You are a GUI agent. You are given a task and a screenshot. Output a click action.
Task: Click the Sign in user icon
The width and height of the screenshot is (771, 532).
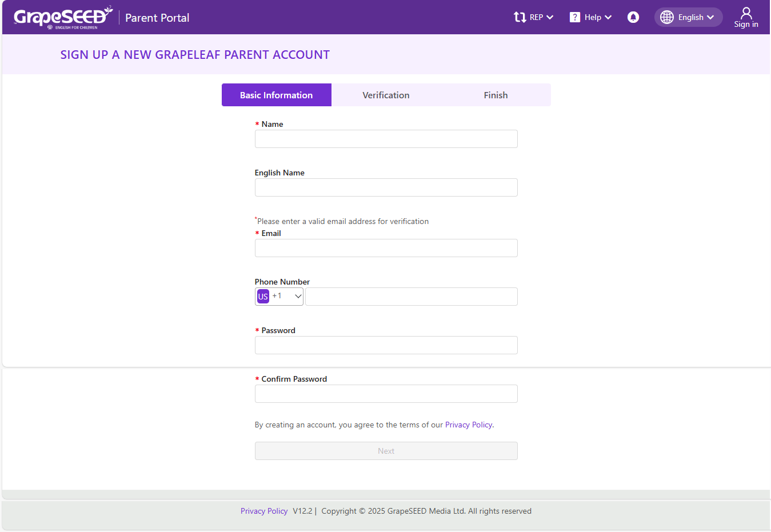click(746, 13)
